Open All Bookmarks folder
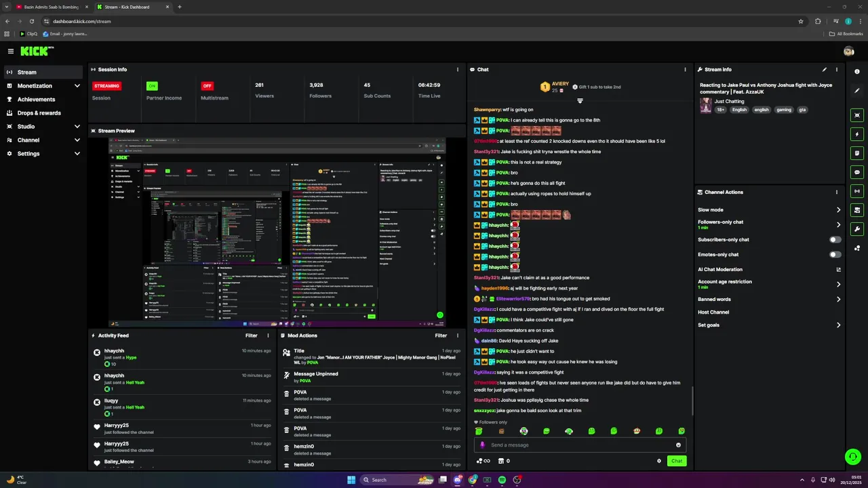 coord(846,33)
